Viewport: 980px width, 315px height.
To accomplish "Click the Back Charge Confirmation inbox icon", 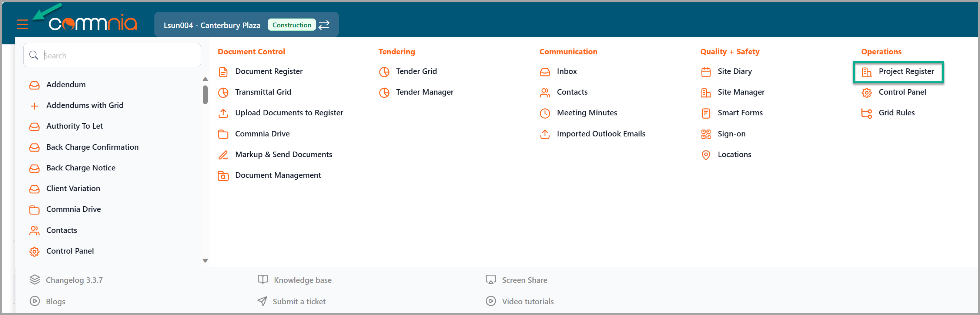I will (34, 148).
